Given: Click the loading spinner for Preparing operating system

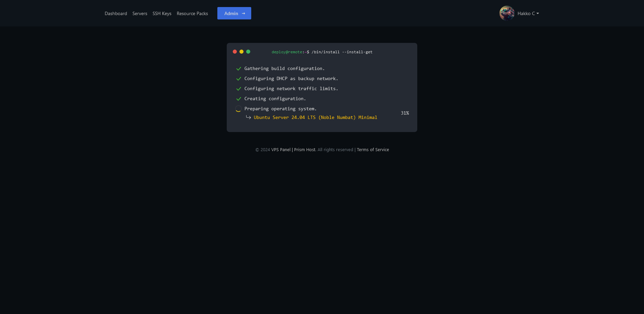Looking at the screenshot, I should click(238, 109).
